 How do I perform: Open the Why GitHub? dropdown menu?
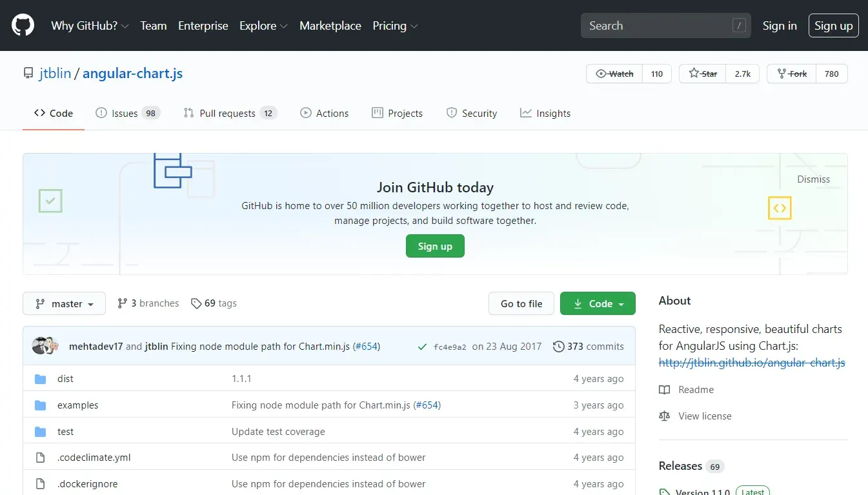(x=90, y=26)
